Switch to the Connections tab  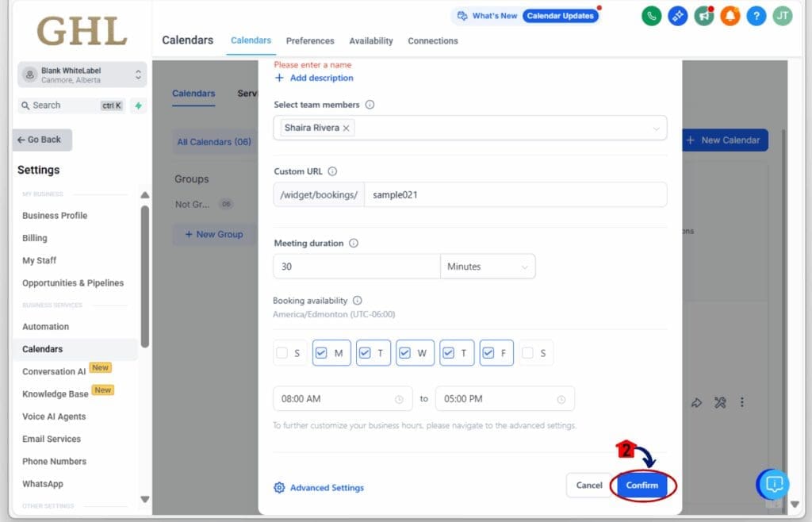(433, 41)
